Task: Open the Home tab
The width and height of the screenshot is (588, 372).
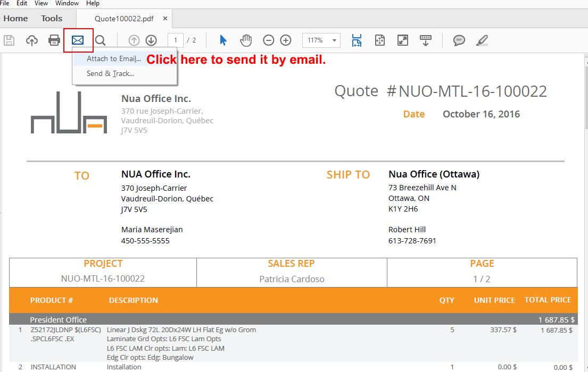Action: [x=16, y=19]
